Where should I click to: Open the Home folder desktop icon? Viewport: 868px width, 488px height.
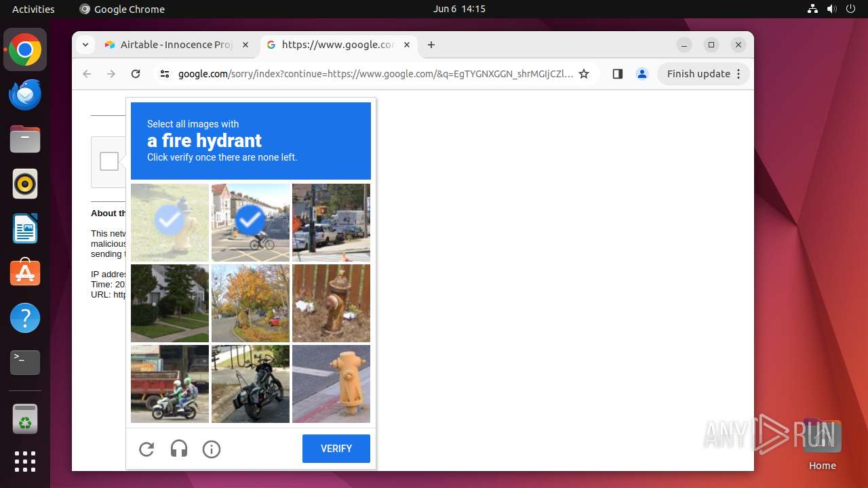[822, 445]
